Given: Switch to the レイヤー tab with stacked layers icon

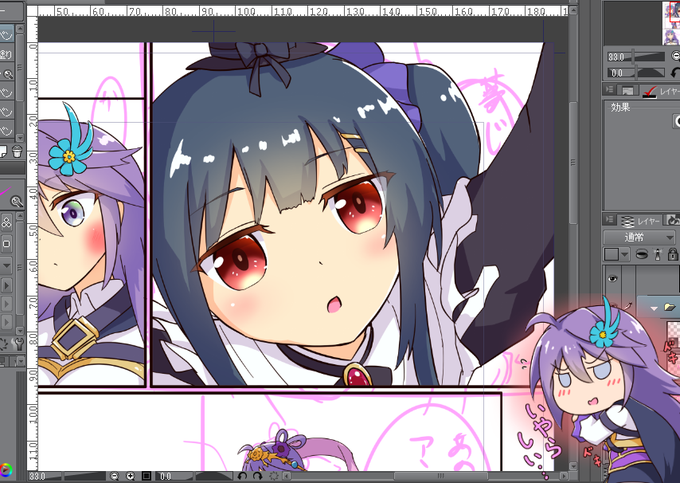Looking at the screenshot, I should coord(640,221).
